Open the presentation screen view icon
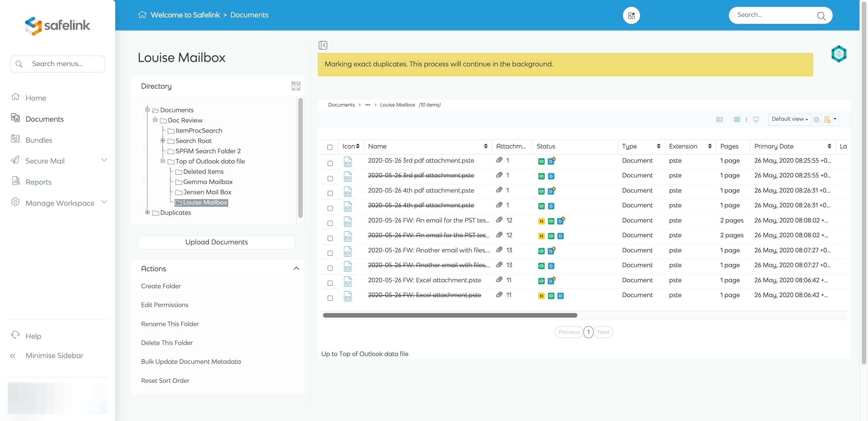 tap(756, 119)
